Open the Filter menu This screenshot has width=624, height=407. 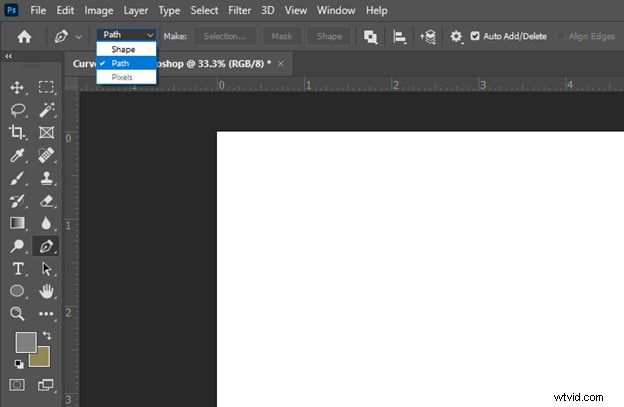coord(239,10)
